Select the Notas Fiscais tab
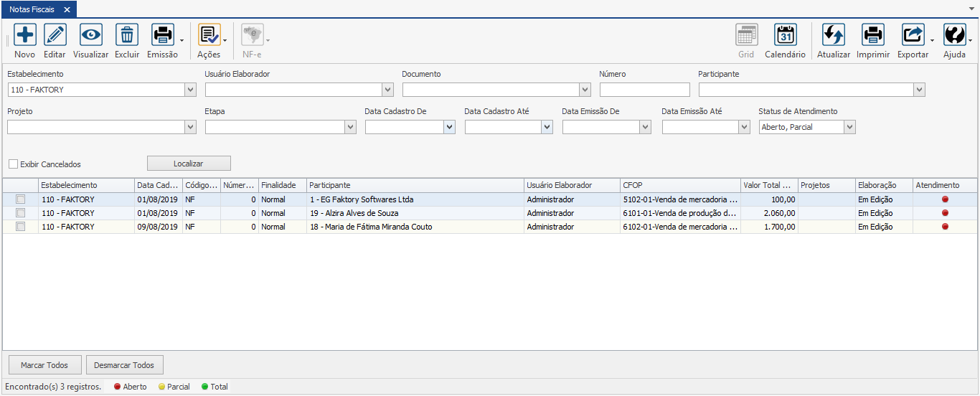Viewport: 980px width, 396px height. point(32,9)
